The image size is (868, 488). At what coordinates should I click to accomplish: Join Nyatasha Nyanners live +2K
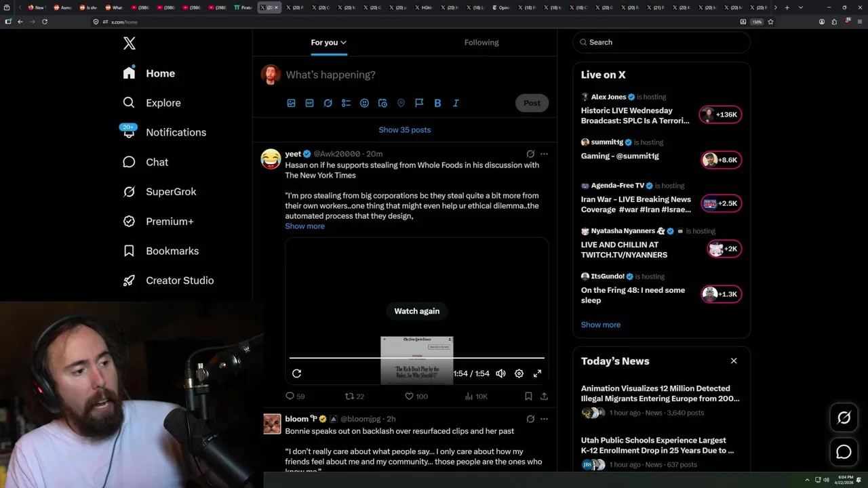[724, 249]
